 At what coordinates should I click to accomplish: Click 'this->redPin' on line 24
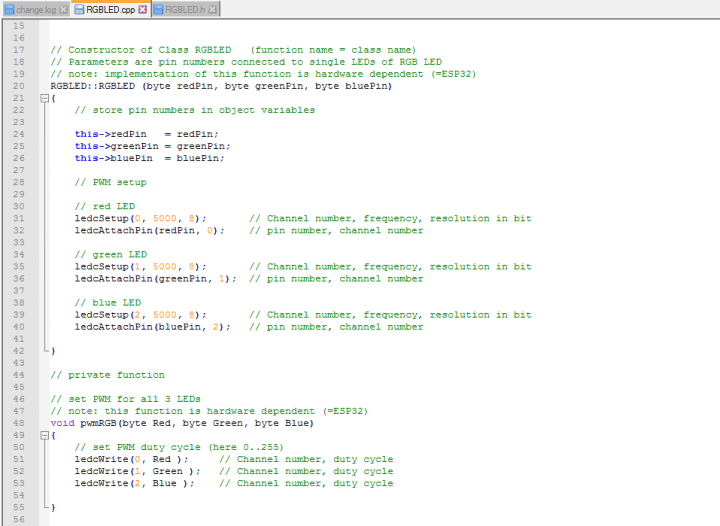[x=111, y=134]
